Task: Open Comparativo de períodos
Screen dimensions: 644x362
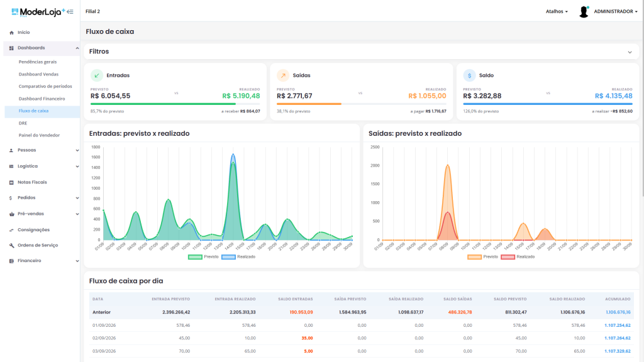Action: [x=45, y=86]
